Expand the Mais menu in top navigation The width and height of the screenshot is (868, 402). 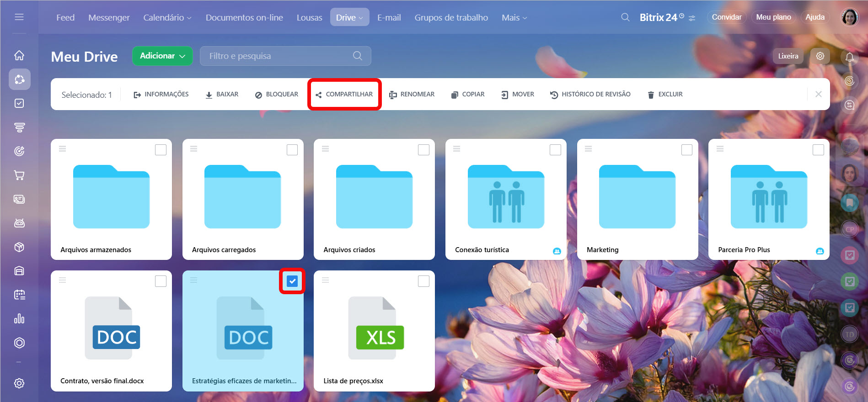click(514, 17)
